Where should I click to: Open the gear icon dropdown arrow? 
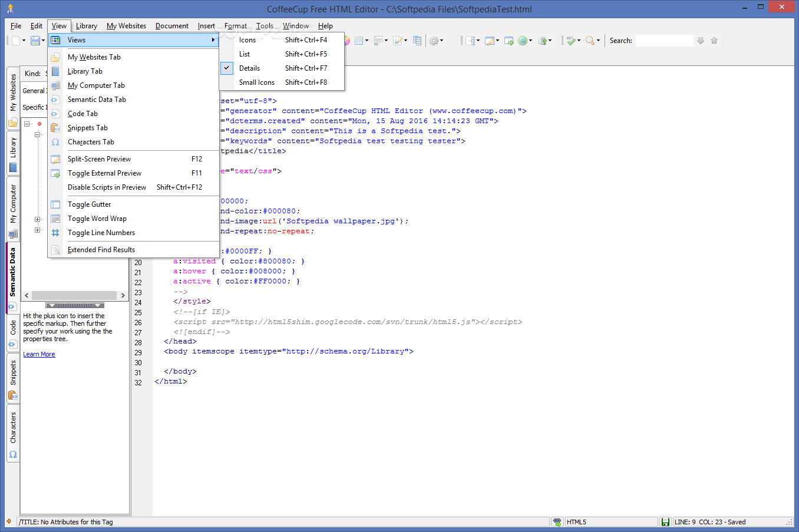442,41
